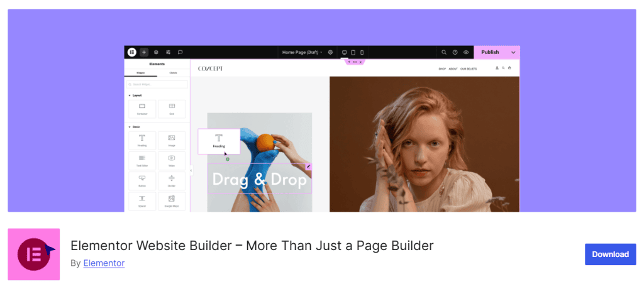The width and height of the screenshot is (644, 289).
Task: Open page settings gear icon
Action: pos(330,52)
